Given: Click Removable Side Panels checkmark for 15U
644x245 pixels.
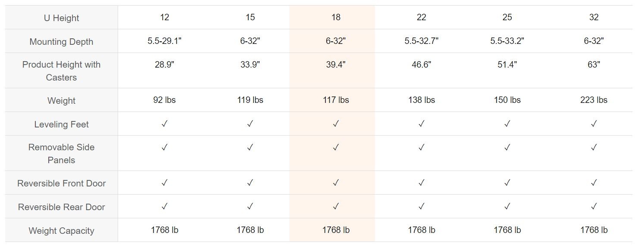Looking at the screenshot, I should pyautogui.click(x=250, y=147).
